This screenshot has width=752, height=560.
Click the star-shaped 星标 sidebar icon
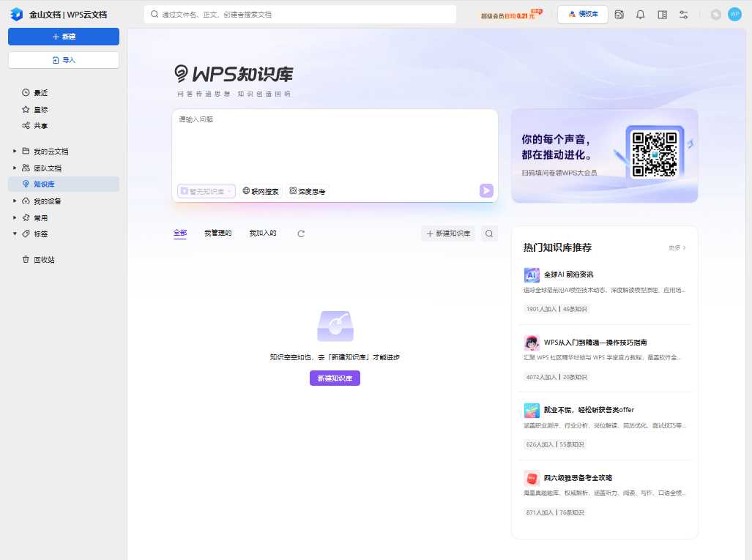[25, 109]
